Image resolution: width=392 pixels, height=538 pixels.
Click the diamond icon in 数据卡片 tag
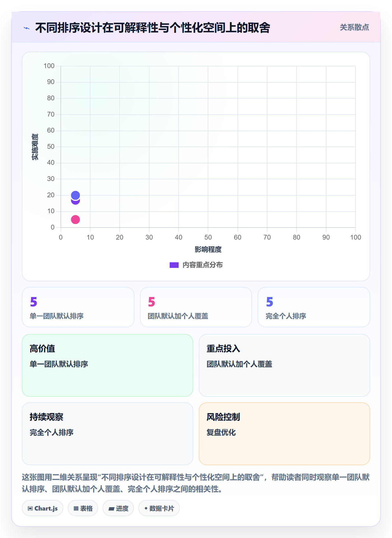coord(146,508)
